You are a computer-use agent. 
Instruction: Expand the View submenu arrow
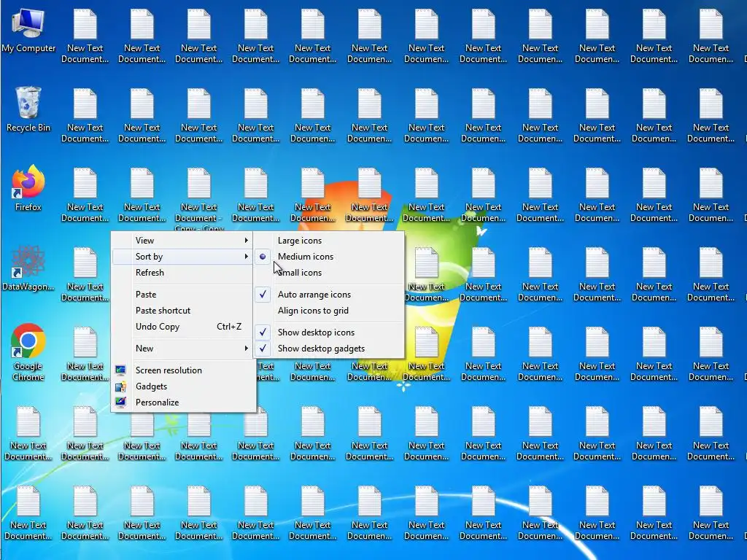(247, 241)
